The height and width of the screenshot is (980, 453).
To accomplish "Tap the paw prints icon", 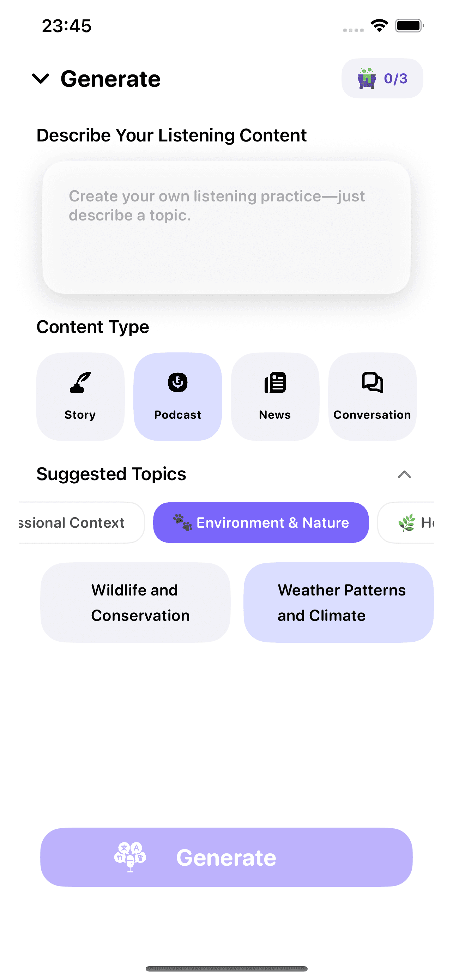I will [182, 522].
